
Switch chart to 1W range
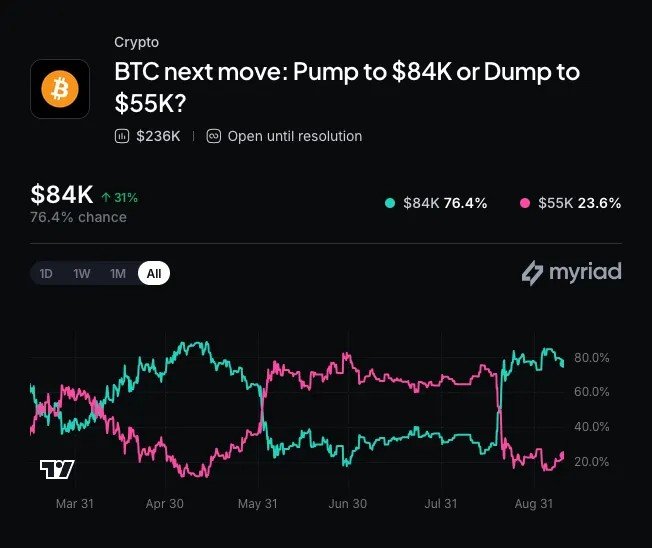coord(82,274)
